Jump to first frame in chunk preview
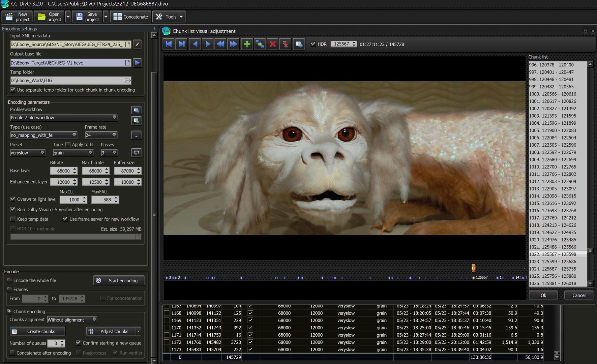Image resolution: width=597 pixels, height=364 pixels. pos(168,44)
